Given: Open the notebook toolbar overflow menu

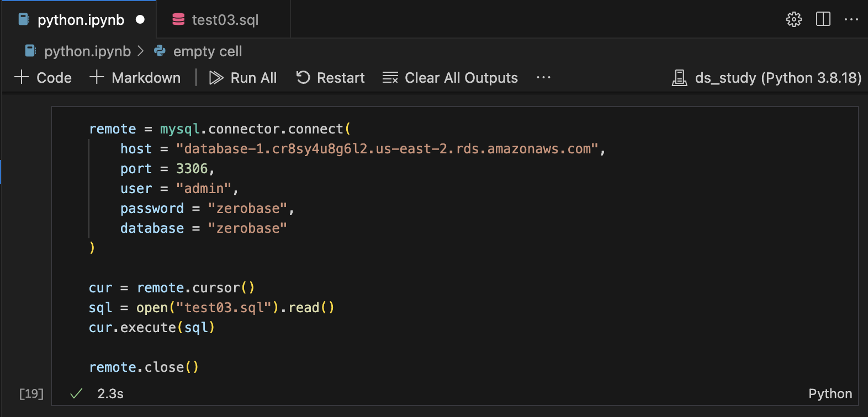Looking at the screenshot, I should 543,78.
